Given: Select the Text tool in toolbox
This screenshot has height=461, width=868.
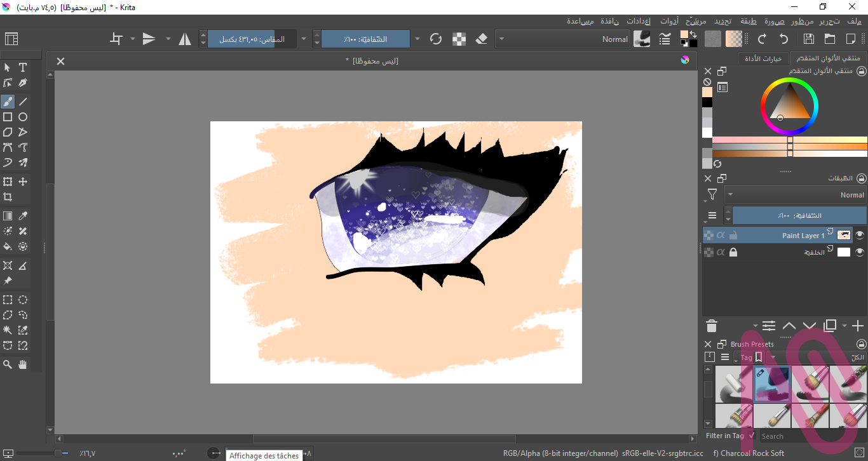Looking at the screenshot, I should click(x=23, y=67).
